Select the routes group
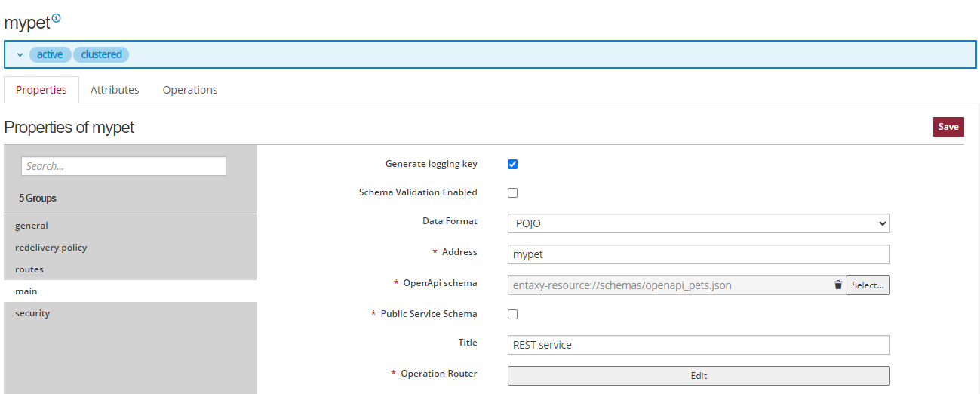 (x=29, y=269)
